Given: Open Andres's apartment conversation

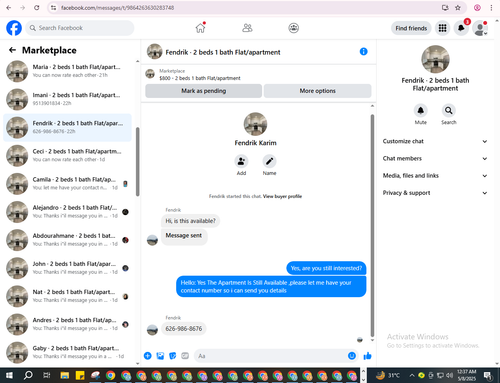Looking at the screenshot, I should point(68,324).
